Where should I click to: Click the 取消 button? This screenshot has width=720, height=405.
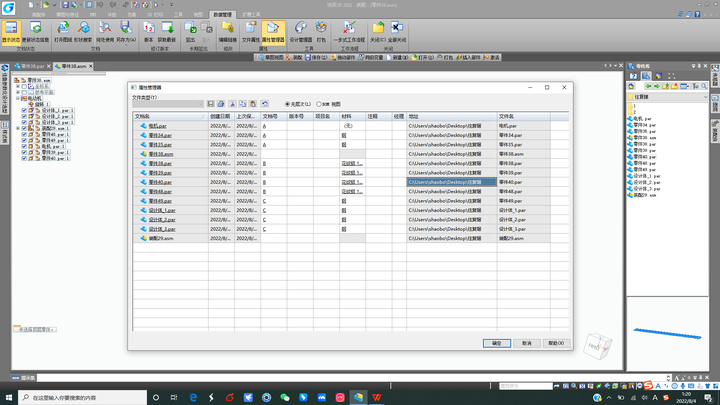pyautogui.click(x=527, y=343)
